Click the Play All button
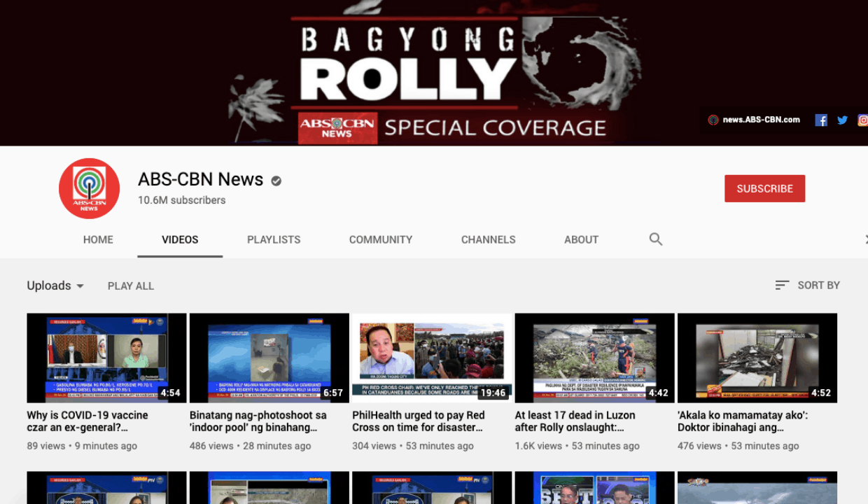 (x=131, y=286)
